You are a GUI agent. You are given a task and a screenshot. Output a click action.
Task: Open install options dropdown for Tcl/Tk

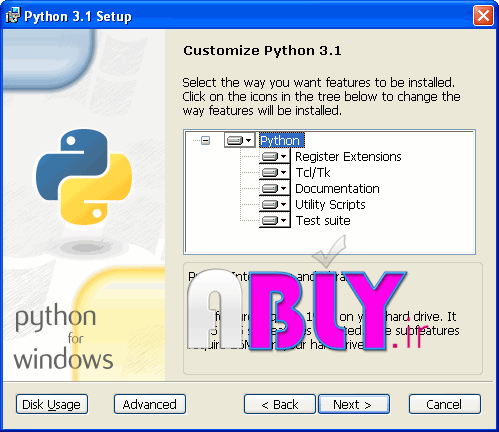(275, 172)
